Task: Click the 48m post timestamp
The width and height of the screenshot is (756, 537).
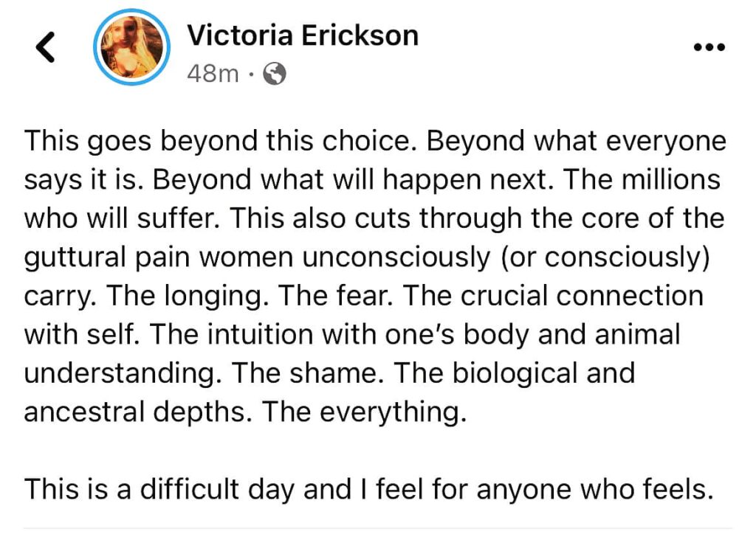Action: coord(213,75)
